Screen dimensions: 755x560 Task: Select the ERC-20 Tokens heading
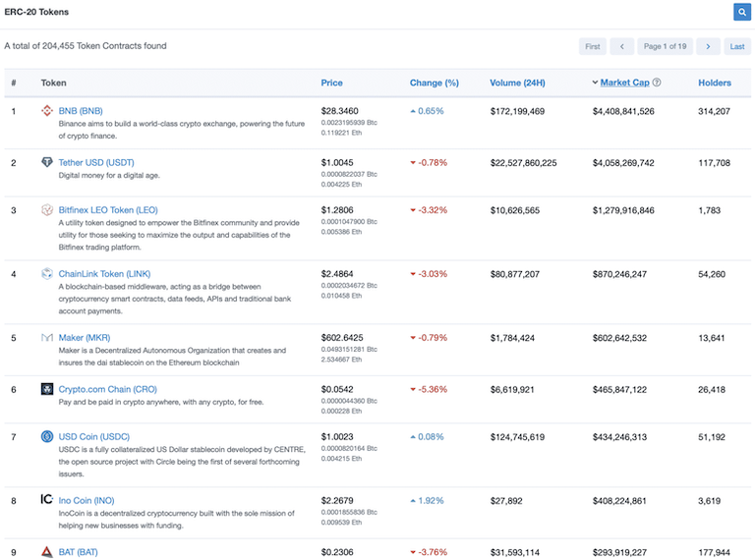(36, 12)
